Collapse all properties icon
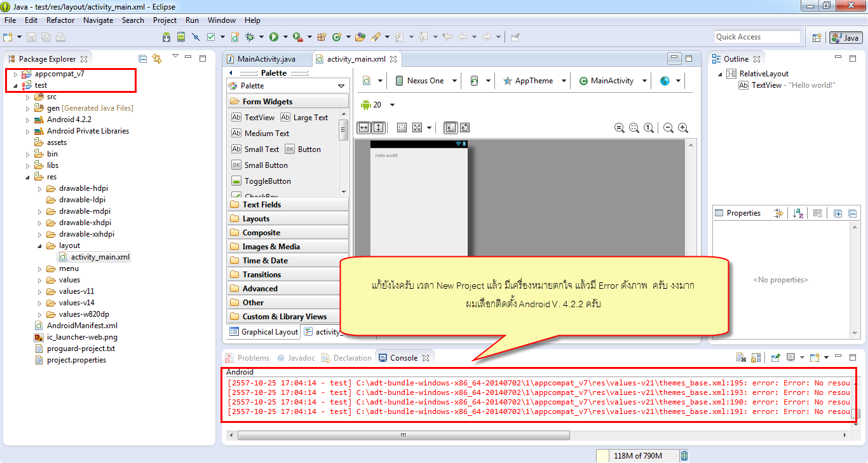 click(853, 213)
